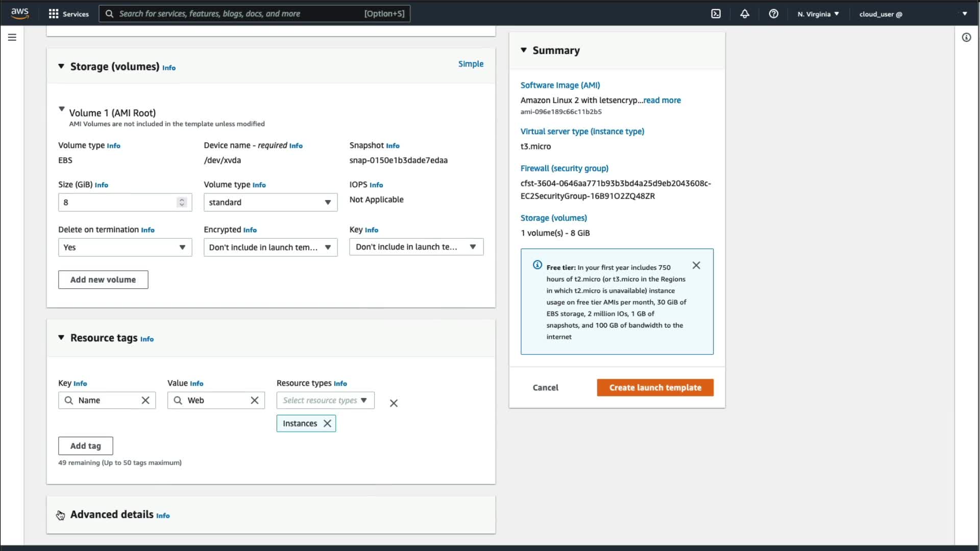Open the notifications bell
Screen dimensions: 980x551
745,14
